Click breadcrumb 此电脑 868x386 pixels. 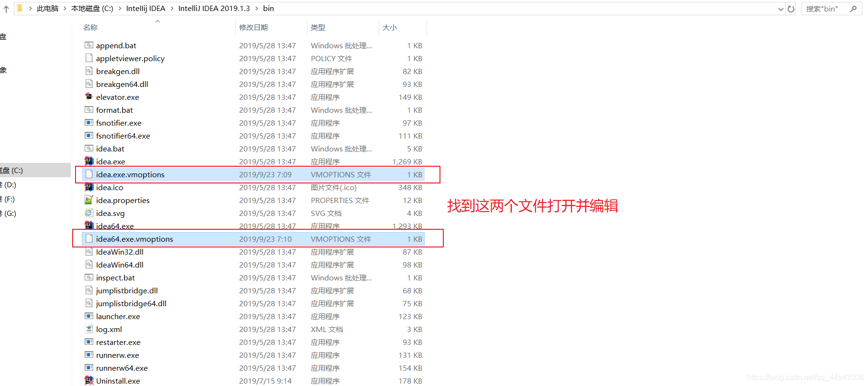[x=47, y=9]
